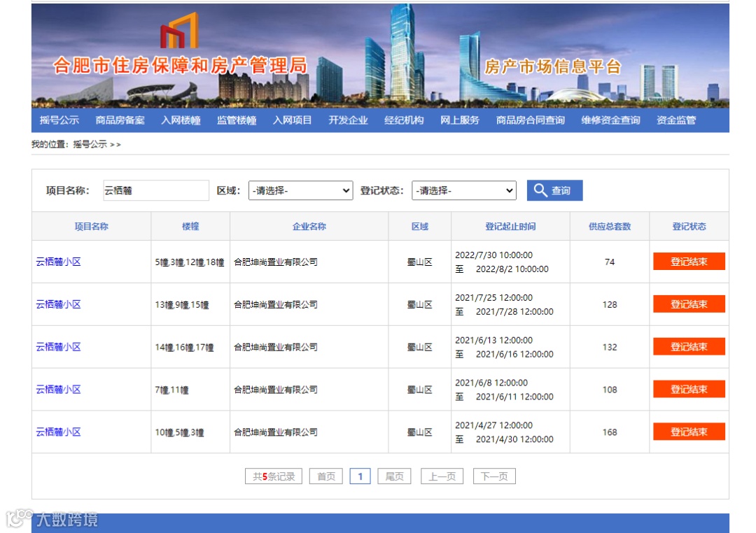Open the 入网楼幢 menu item
The width and height of the screenshot is (756, 533).
181,120
